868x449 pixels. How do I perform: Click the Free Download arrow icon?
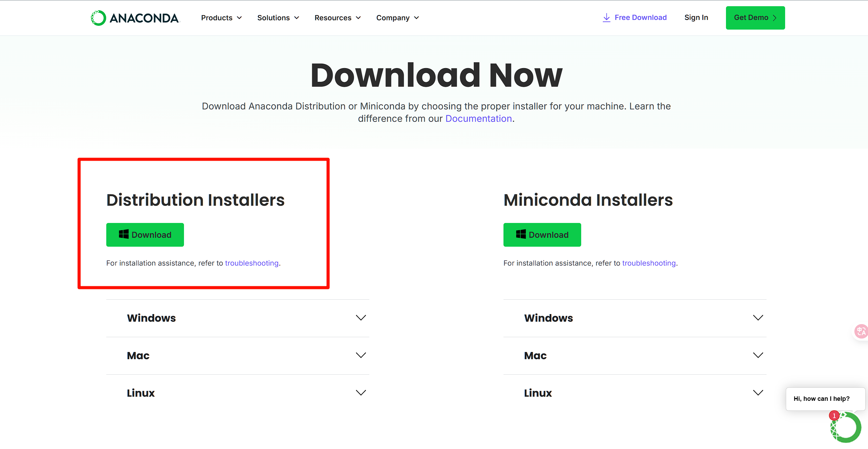(x=606, y=18)
